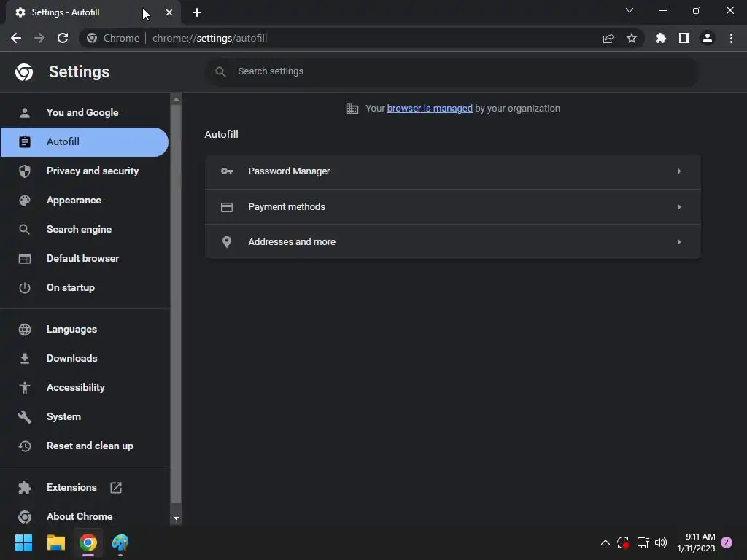Image resolution: width=747 pixels, height=560 pixels.
Task: Open the Extensions puzzle icon in toolbar
Action: (x=661, y=38)
